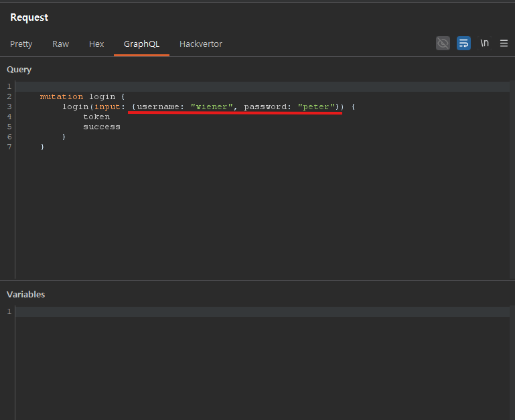Click line number 3 in Query gutter
Viewport: 515px width, 420px height.
pos(9,107)
